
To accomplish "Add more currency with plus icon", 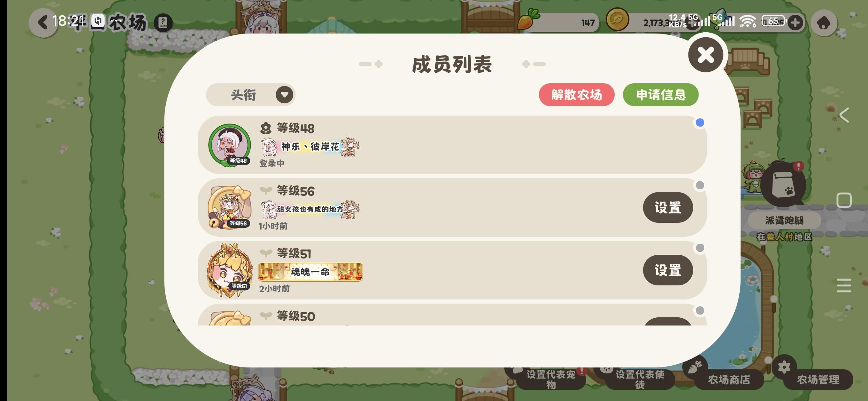I will (795, 23).
